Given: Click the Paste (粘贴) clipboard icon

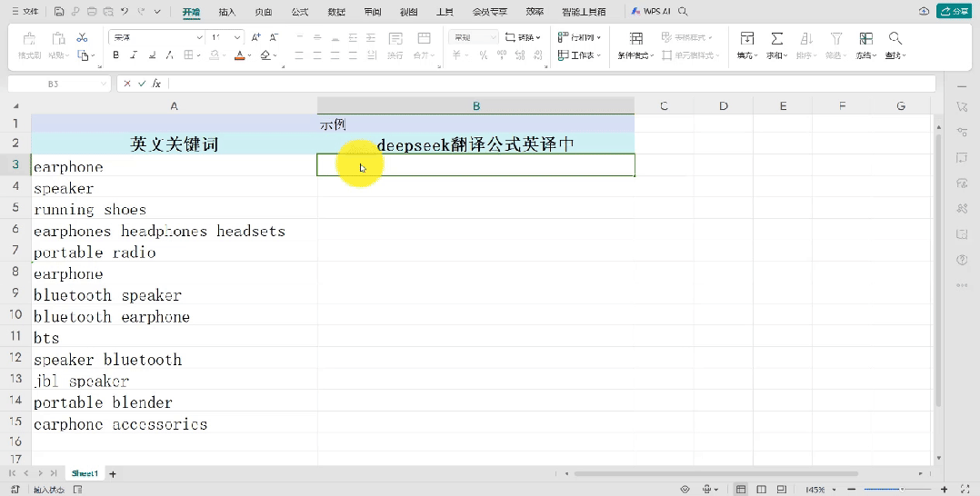Looking at the screenshot, I should pyautogui.click(x=57, y=39).
